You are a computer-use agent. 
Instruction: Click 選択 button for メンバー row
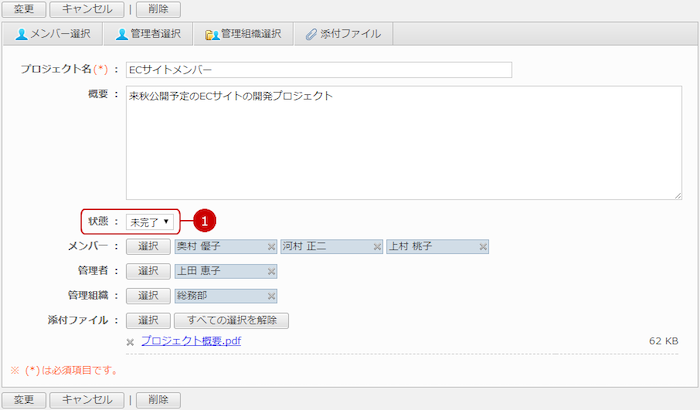click(x=148, y=246)
